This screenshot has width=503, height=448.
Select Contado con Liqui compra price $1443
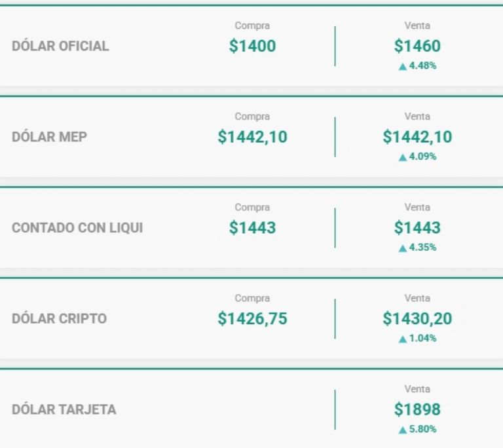(252, 228)
